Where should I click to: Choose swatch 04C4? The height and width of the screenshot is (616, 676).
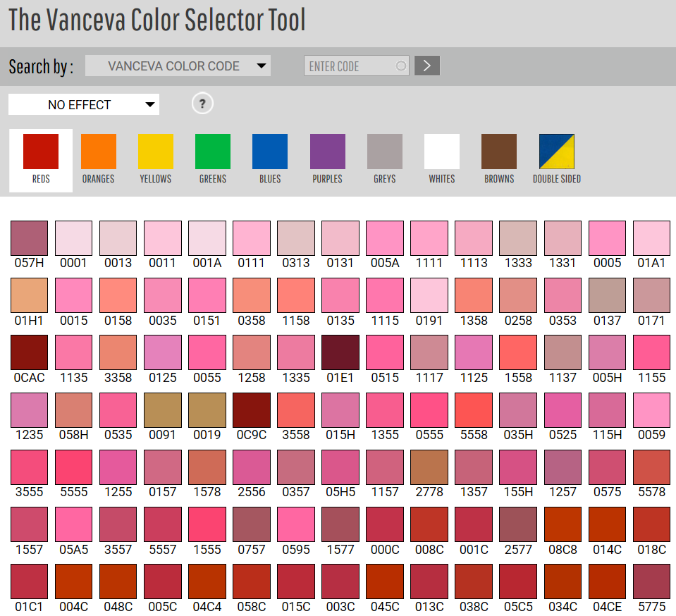tap(207, 581)
